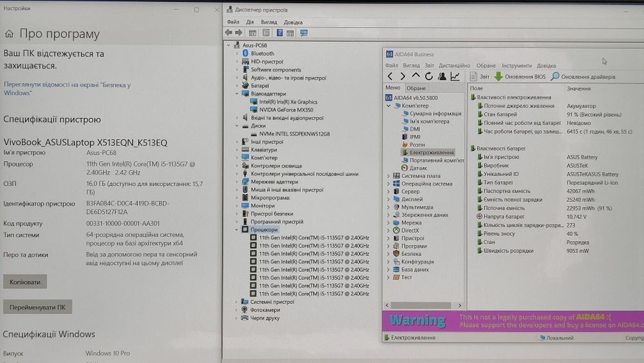The width and height of the screenshot is (644, 363).
Task: Select Фотокамери in Device Manager
Action: point(265,310)
